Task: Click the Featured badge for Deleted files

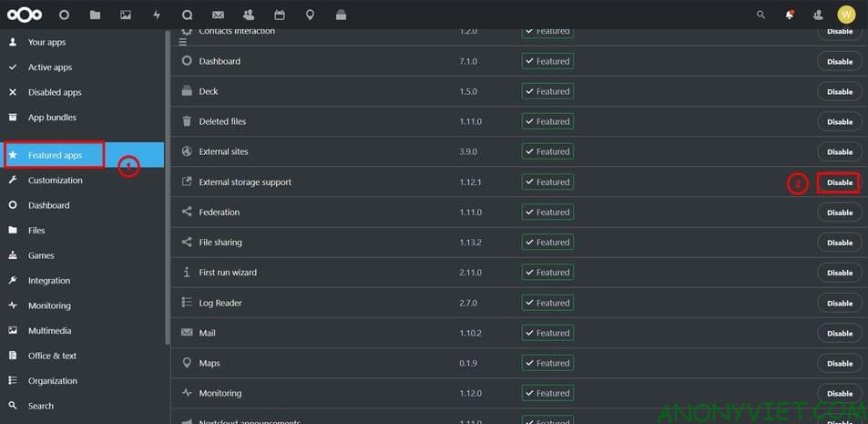Action: click(547, 121)
